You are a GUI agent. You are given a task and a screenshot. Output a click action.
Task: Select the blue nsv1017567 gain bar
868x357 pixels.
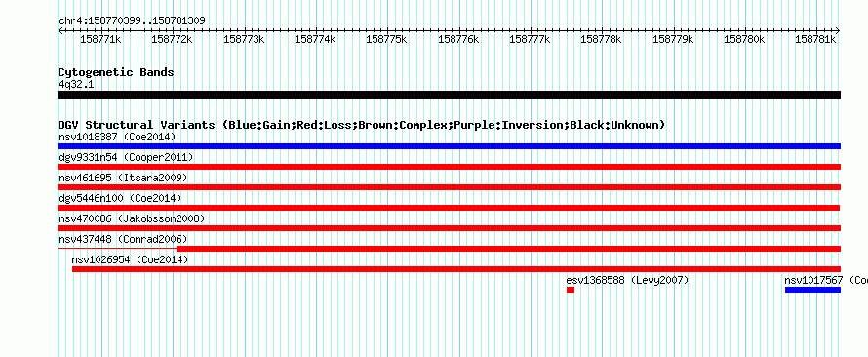812,290
